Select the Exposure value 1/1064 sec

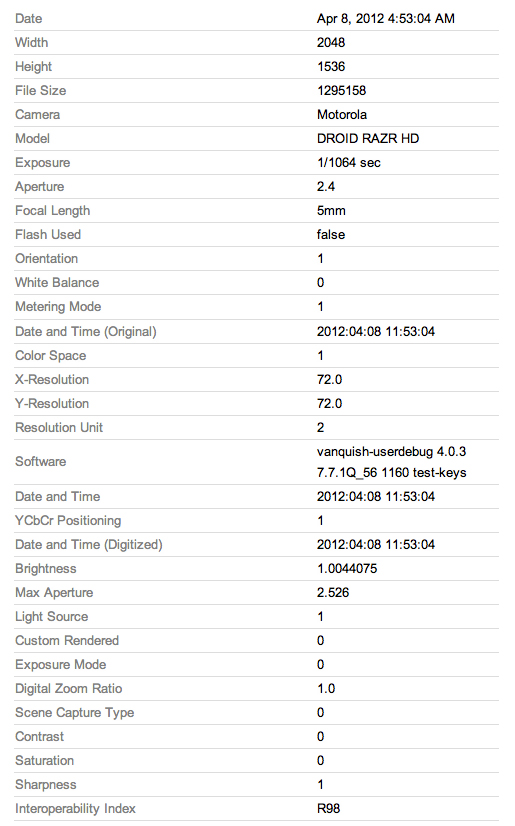[x=349, y=162]
